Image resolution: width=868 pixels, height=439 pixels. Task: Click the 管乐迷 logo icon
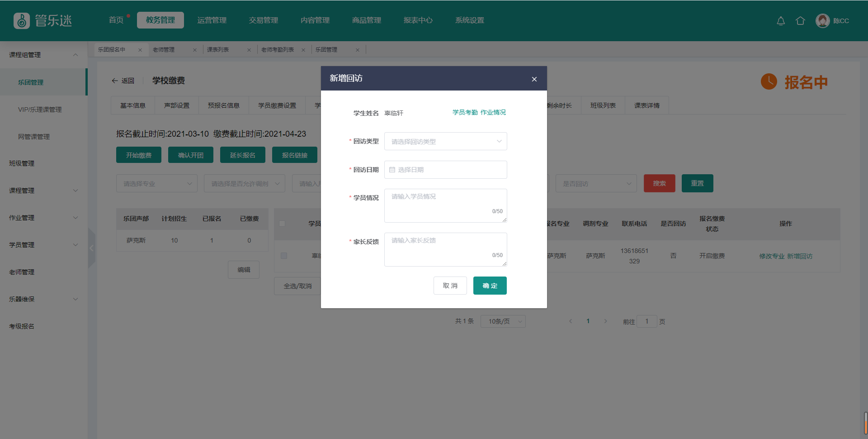21,21
